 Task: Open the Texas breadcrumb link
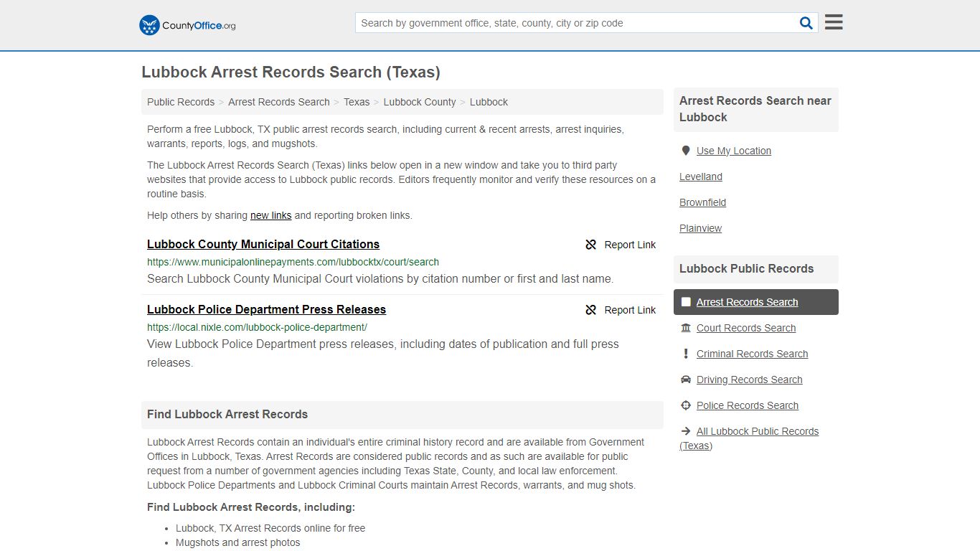click(357, 102)
